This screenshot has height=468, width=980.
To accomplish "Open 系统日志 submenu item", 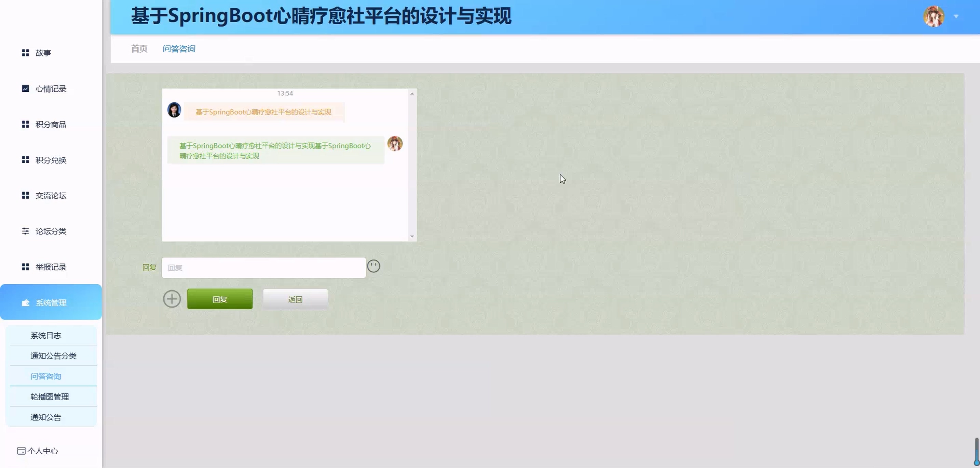I will point(46,336).
